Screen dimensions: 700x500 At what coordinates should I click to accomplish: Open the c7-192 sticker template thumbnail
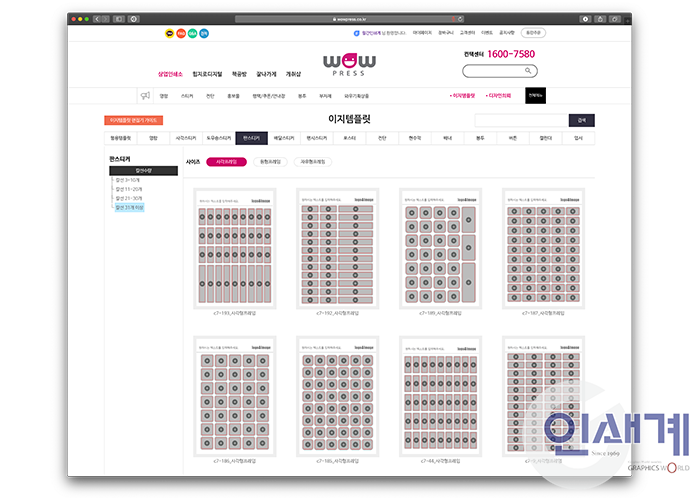(x=338, y=249)
